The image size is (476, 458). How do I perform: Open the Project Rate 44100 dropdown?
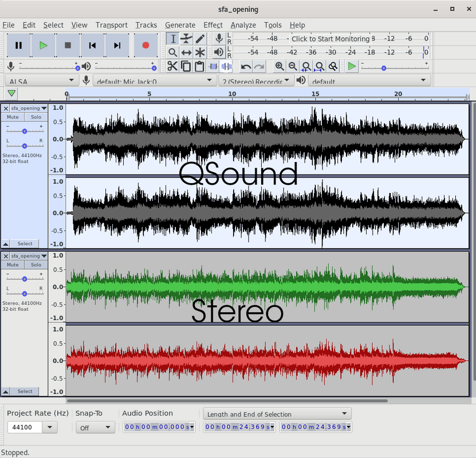pyautogui.click(x=49, y=427)
